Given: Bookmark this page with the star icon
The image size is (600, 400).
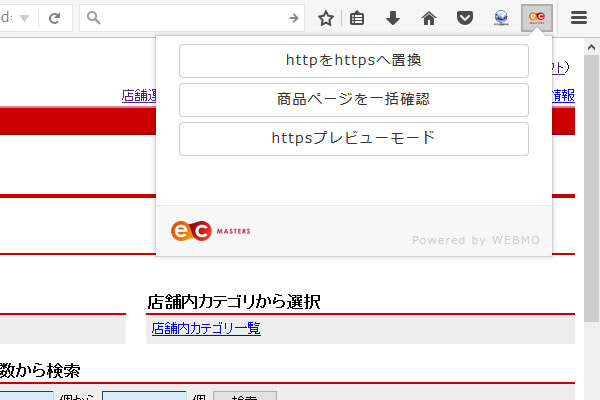Looking at the screenshot, I should tap(325, 18).
